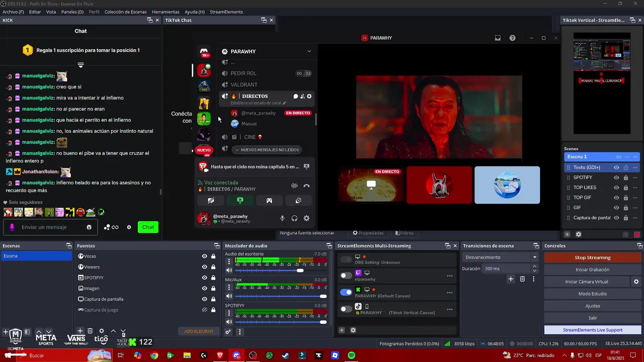Open emoji picker in Kick chat
644x362 pixels.
coord(89,227)
